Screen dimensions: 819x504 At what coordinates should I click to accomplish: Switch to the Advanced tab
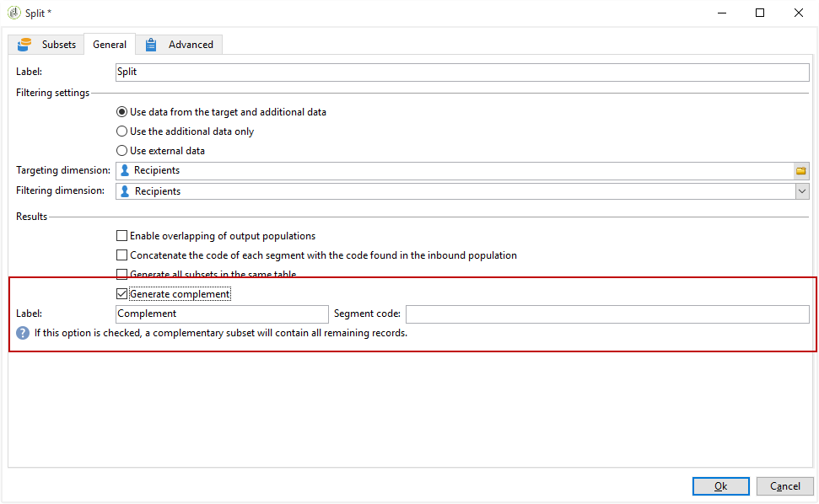179,45
